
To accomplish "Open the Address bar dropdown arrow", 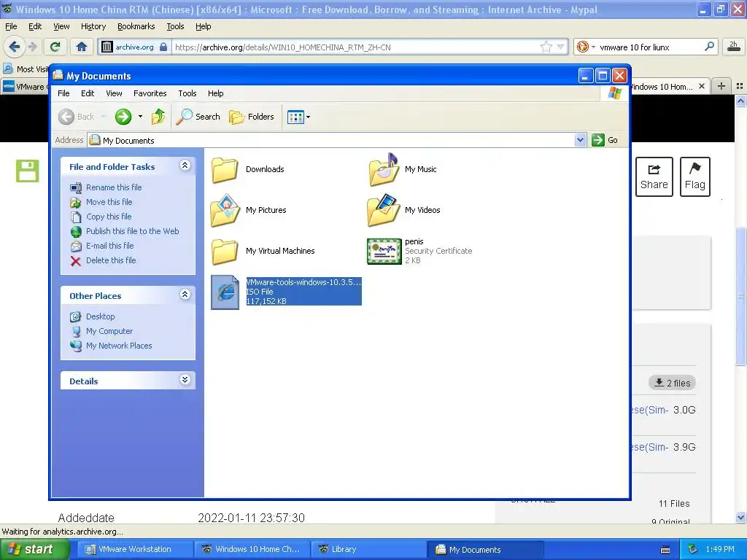I will (580, 140).
